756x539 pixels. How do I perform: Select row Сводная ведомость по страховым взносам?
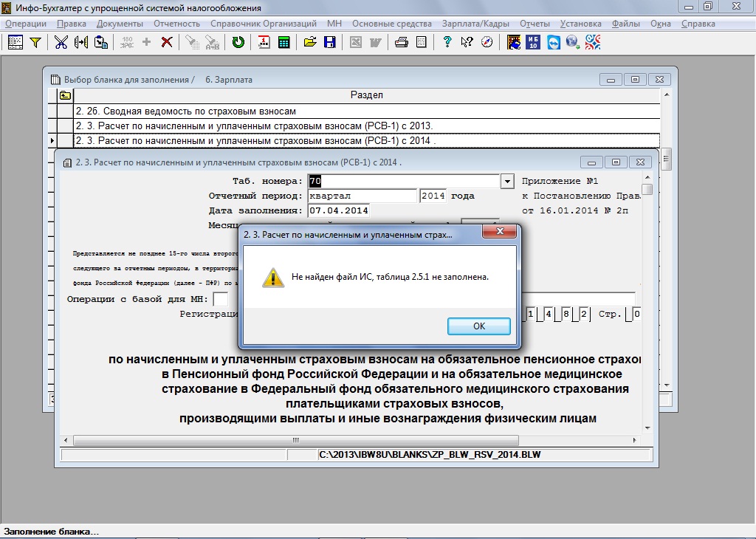(x=366, y=111)
